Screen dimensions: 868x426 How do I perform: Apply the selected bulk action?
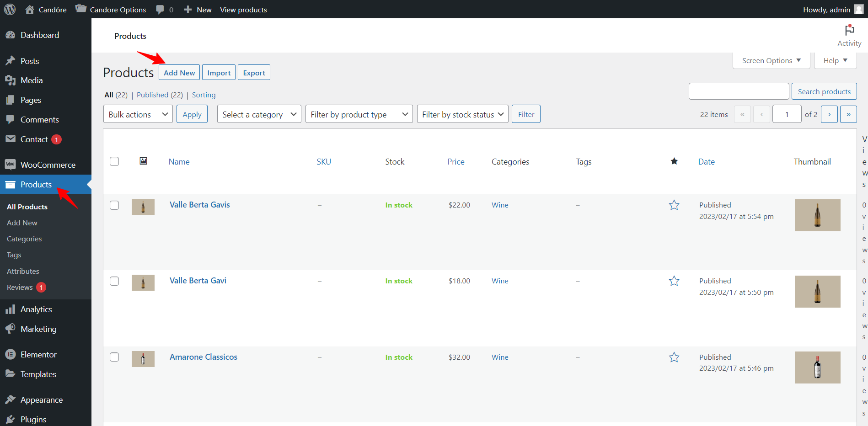(x=192, y=114)
